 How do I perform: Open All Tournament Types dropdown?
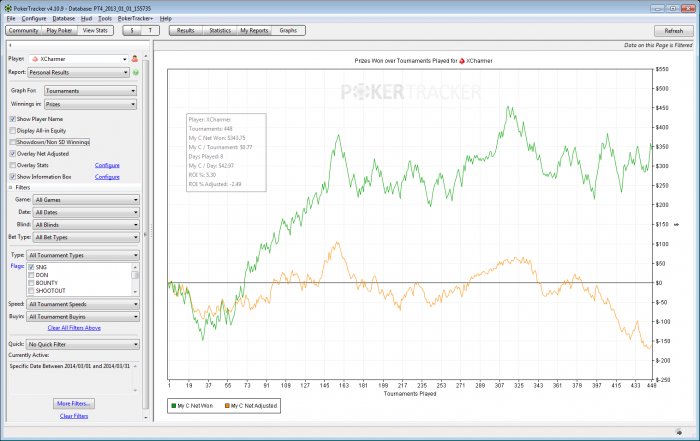[83, 255]
